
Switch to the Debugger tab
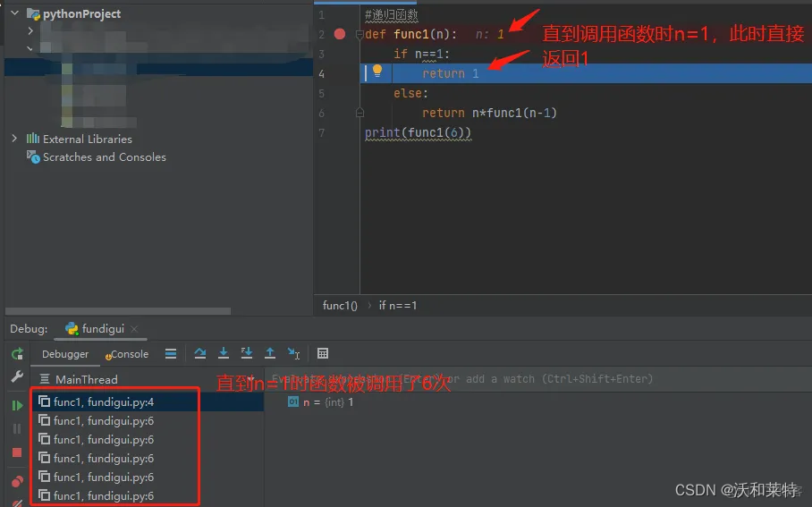point(65,354)
